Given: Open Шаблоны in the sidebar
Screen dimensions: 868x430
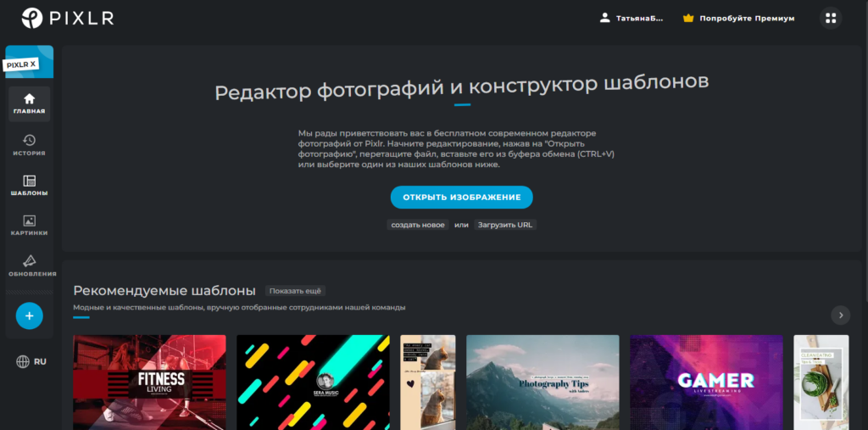Looking at the screenshot, I should click(30, 186).
